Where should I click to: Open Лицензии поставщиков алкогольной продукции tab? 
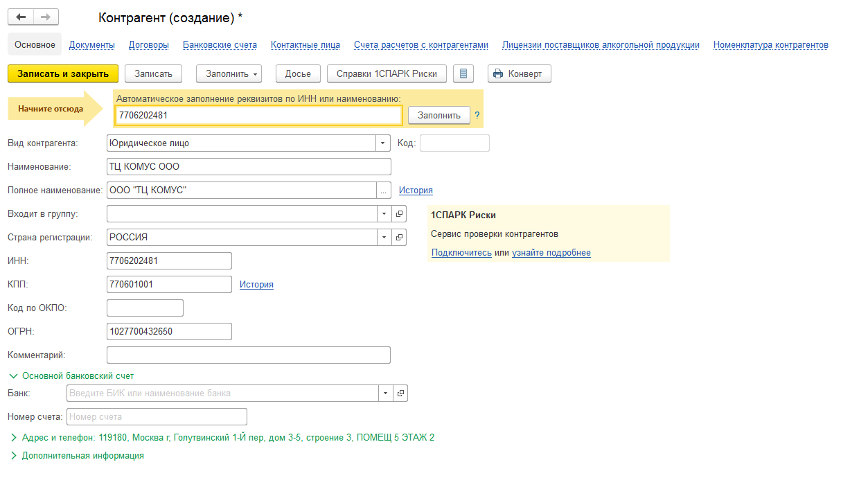pyautogui.click(x=601, y=45)
